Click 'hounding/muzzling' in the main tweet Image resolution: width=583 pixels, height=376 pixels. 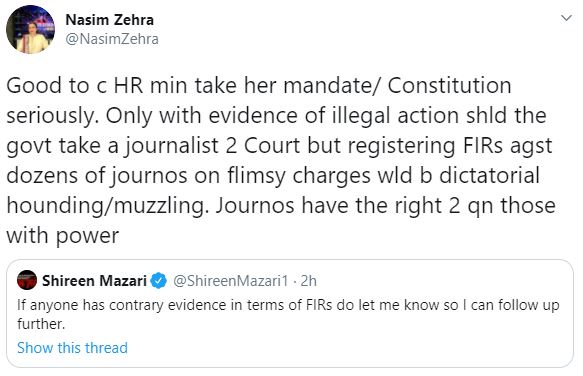tap(105, 206)
